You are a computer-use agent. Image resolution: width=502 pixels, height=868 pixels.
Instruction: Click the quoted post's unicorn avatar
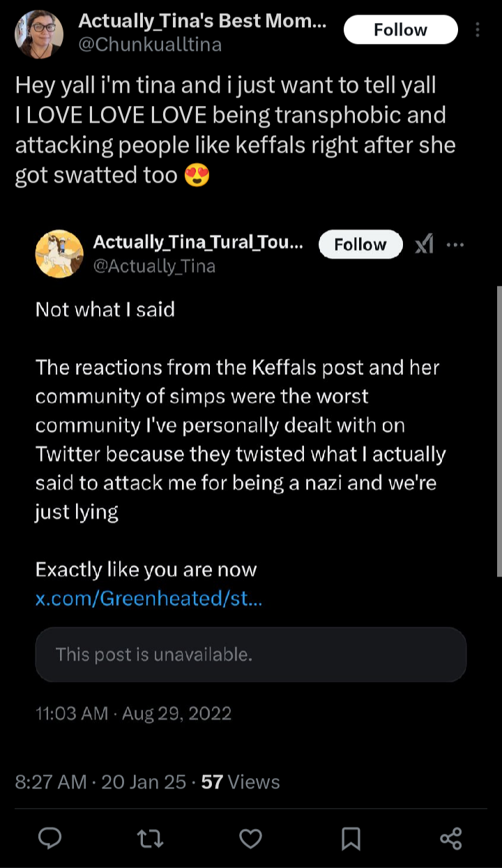(59, 254)
